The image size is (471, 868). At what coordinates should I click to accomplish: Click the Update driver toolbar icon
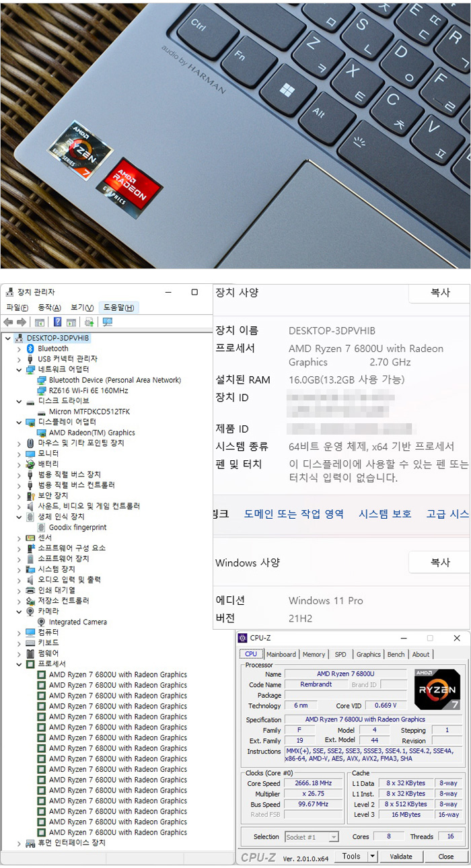[x=89, y=322]
